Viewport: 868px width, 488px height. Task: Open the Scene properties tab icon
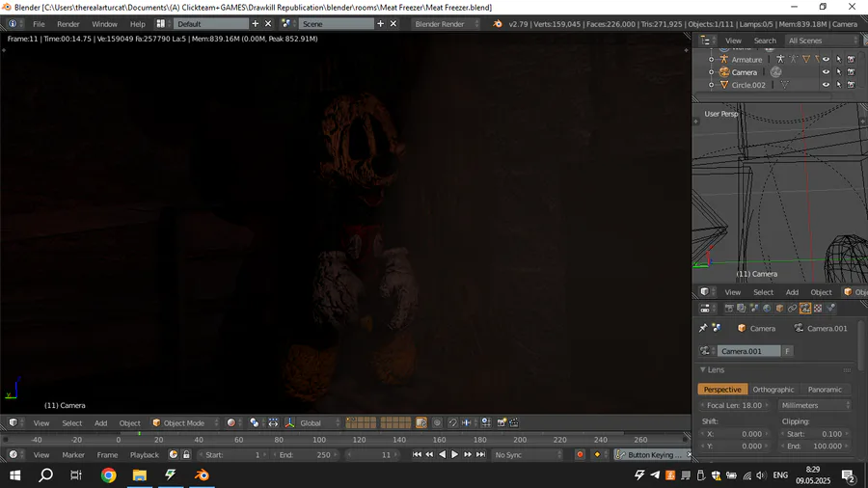(x=754, y=309)
